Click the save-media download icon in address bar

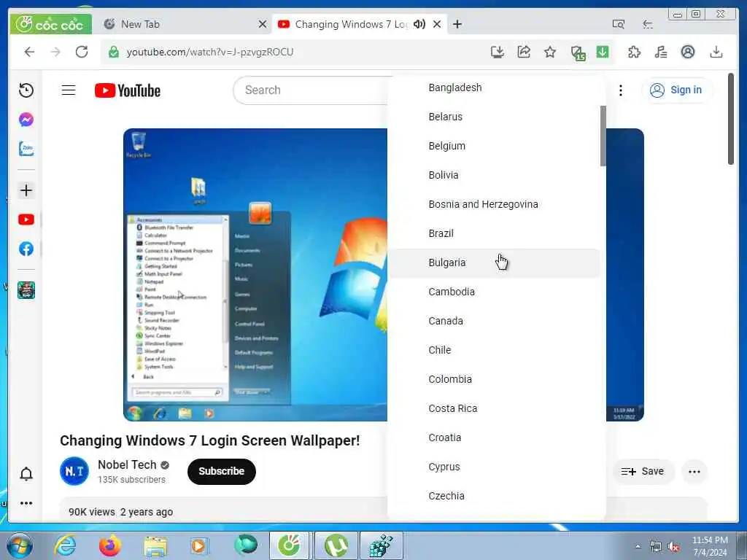498,52
